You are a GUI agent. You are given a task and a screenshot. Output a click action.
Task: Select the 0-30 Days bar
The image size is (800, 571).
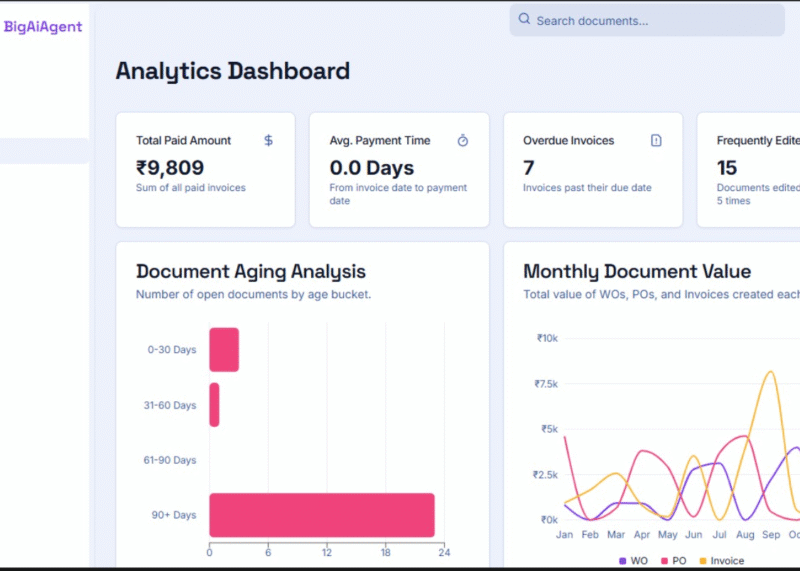[x=223, y=350]
